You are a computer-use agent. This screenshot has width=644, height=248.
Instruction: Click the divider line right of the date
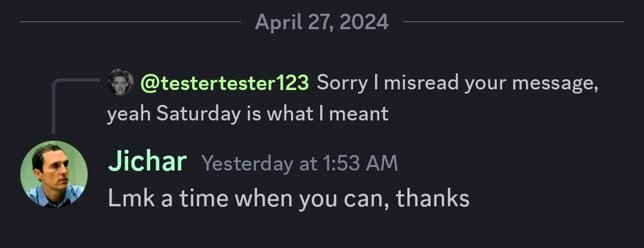click(x=513, y=22)
